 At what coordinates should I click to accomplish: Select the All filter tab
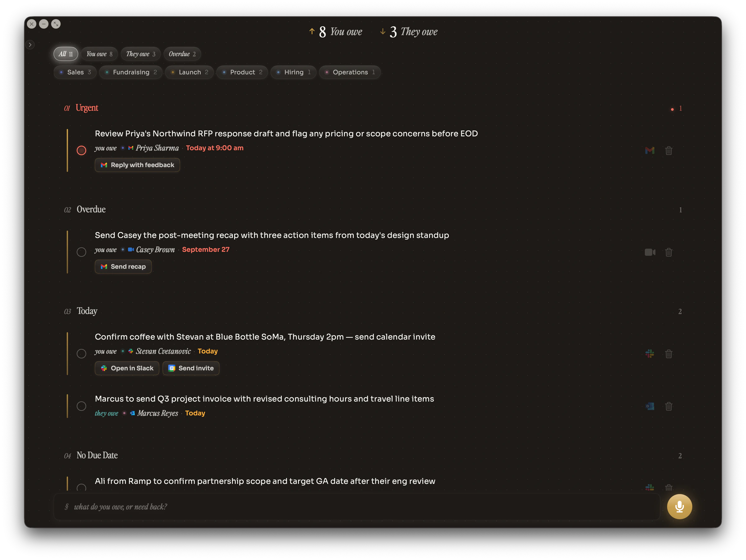66,54
